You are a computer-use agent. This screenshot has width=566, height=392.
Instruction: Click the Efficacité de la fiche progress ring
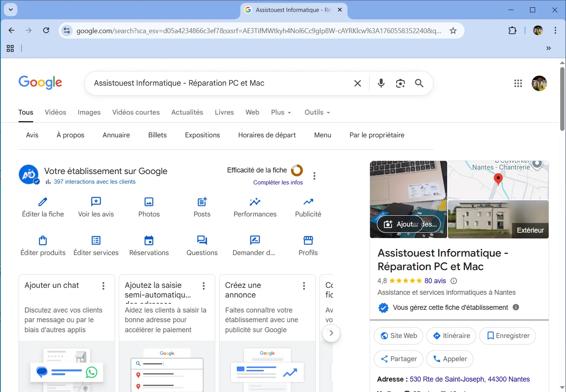tap(297, 170)
